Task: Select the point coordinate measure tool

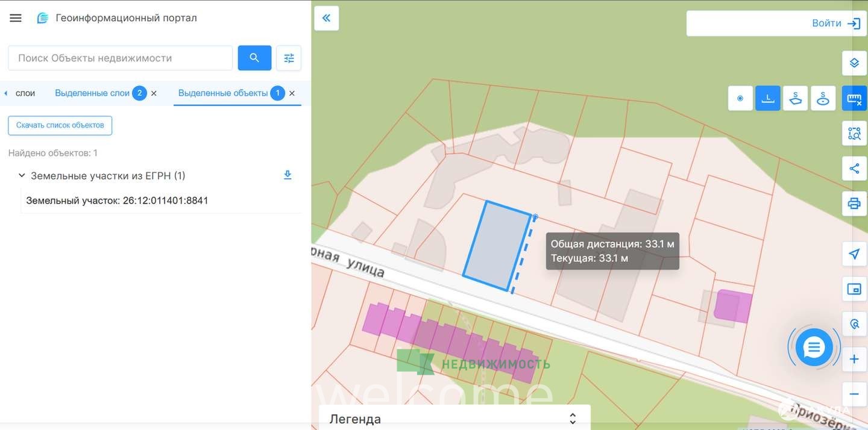Action: coord(740,98)
